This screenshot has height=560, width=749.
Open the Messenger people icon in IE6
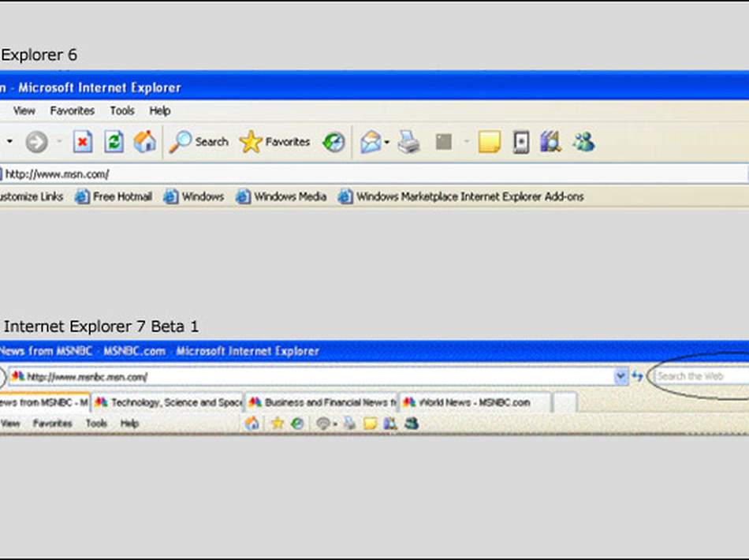(x=583, y=142)
